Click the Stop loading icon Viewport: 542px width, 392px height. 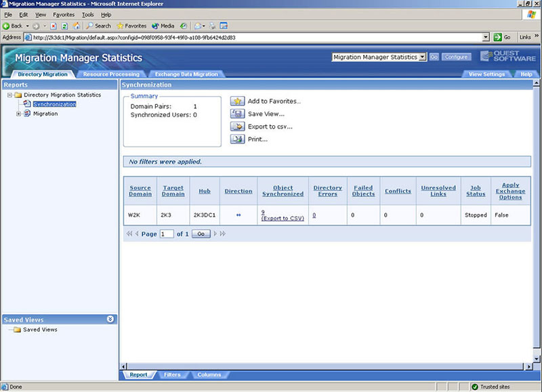(54, 26)
